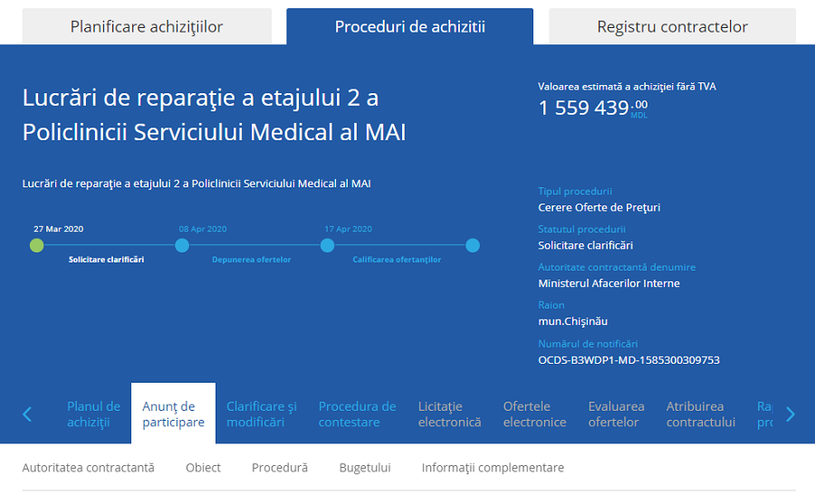Select Proceduri de achizitii tab
This screenshot has width=815, height=504.
point(409,26)
